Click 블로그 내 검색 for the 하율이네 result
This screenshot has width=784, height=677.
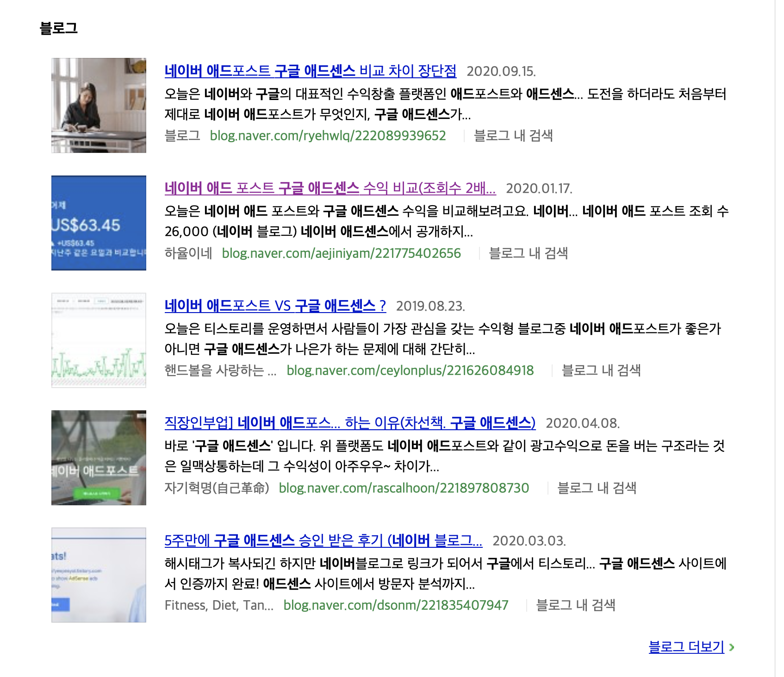(x=528, y=253)
